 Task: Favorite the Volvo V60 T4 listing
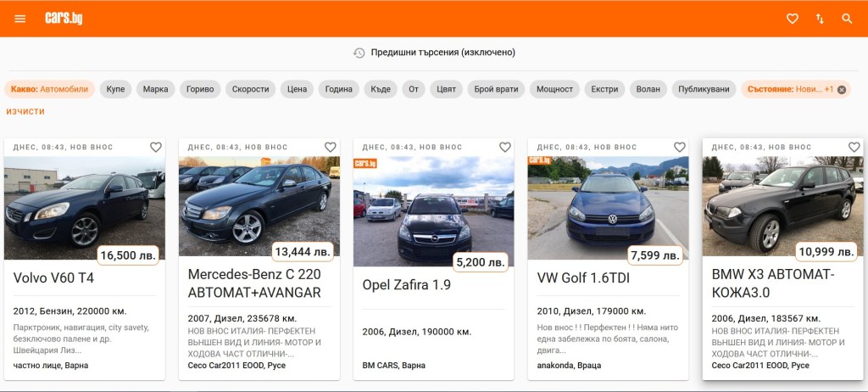[156, 147]
